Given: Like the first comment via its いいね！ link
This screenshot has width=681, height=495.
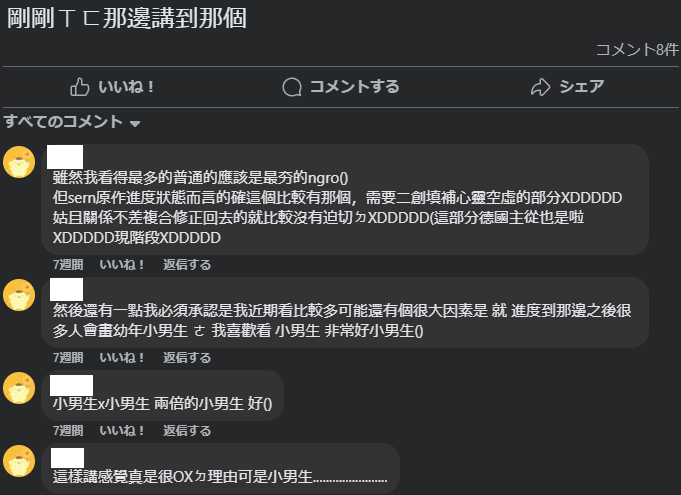Looking at the screenshot, I should (122, 264).
